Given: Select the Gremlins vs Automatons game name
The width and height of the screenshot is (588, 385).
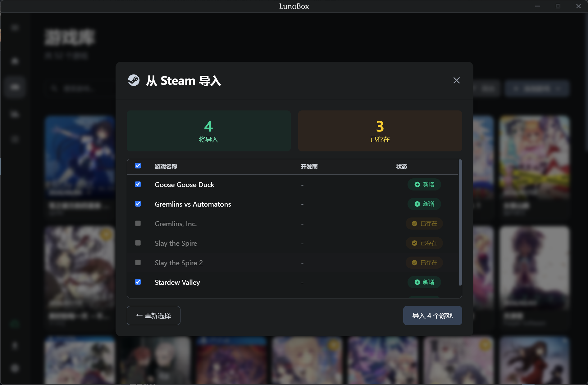Looking at the screenshot, I should [x=193, y=204].
